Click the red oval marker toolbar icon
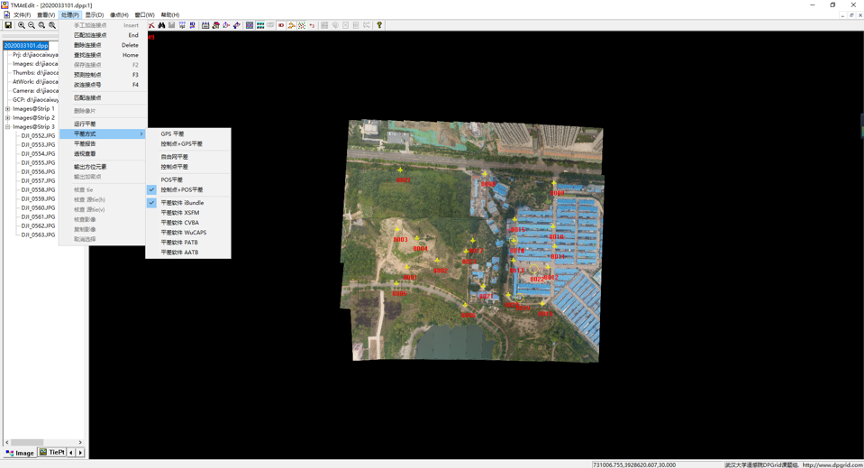The image size is (864, 468). 281,25
